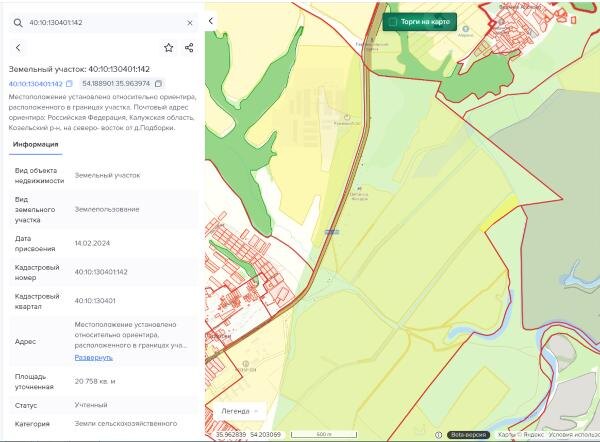Click the map coordinates readout 35.962839 54.203069
This screenshot has height=442, width=600.
point(248,435)
